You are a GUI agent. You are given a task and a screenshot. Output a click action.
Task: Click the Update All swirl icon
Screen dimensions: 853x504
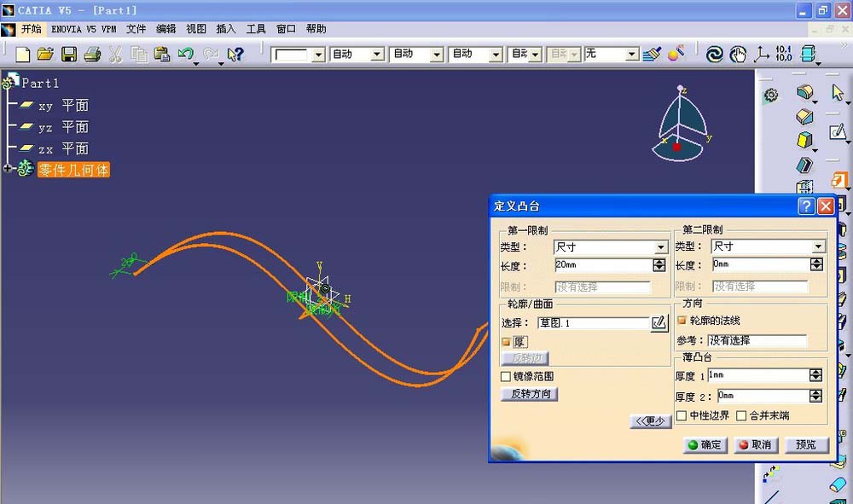[714, 54]
